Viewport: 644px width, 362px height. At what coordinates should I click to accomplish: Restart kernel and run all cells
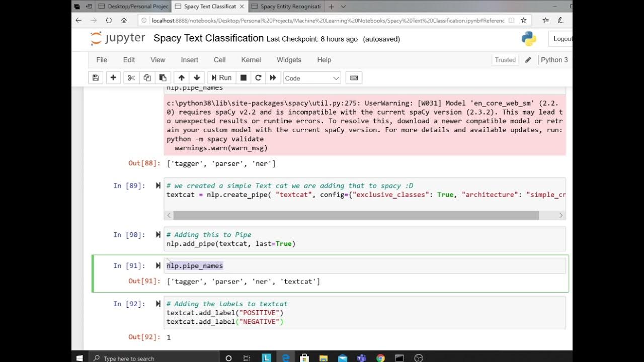coord(273,78)
